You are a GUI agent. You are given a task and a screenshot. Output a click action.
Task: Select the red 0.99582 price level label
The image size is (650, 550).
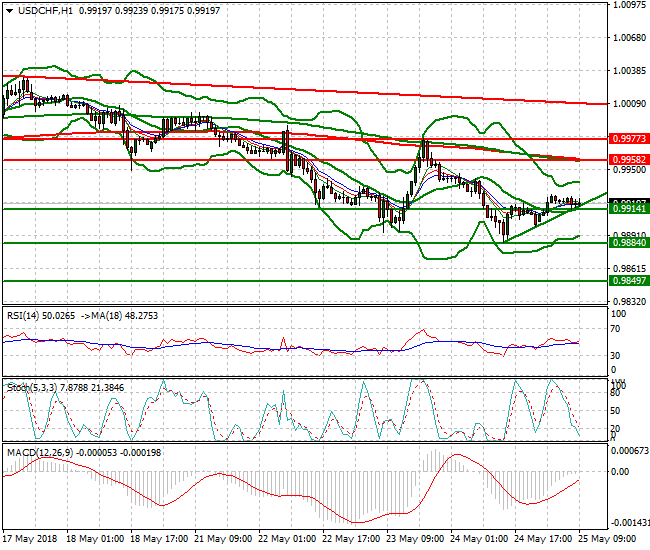click(x=629, y=160)
